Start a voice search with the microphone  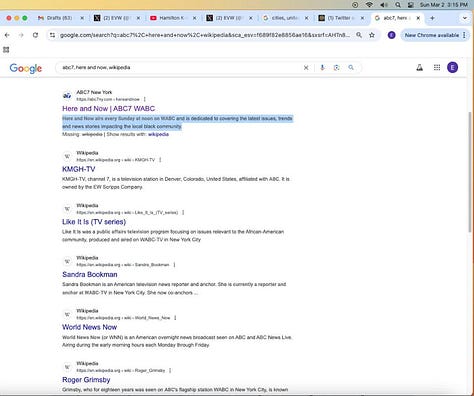point(322,68)
